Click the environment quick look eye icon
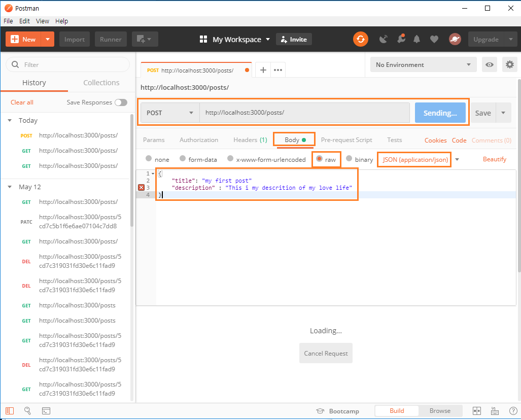Viewport: 521px width, 420px height. (490, 64)
